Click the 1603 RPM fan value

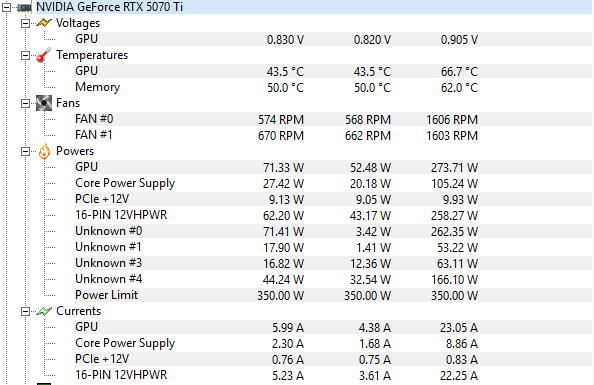coord(452,135)
